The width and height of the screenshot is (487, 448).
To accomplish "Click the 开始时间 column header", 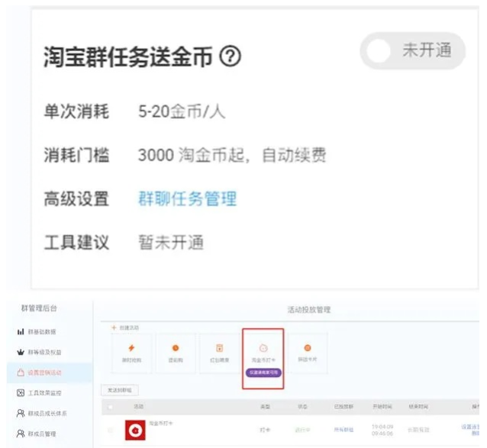I will point(382,406).
